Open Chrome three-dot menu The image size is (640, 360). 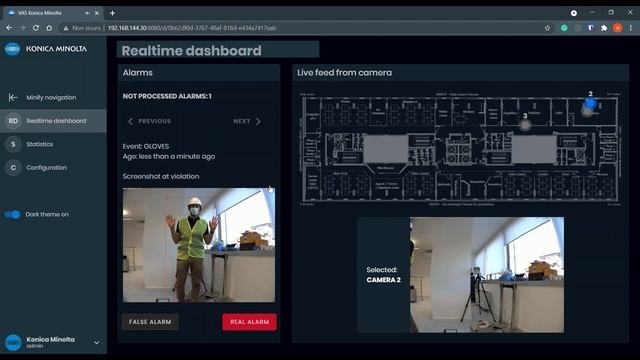[631, 28]
